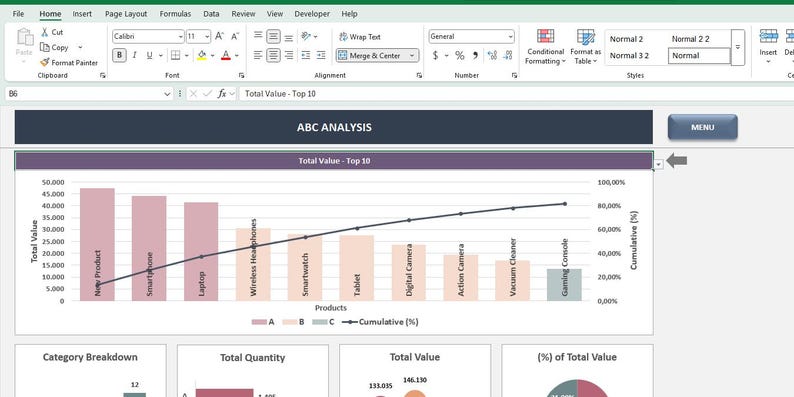Open Conditional Formatting menu

coord(545,47)
